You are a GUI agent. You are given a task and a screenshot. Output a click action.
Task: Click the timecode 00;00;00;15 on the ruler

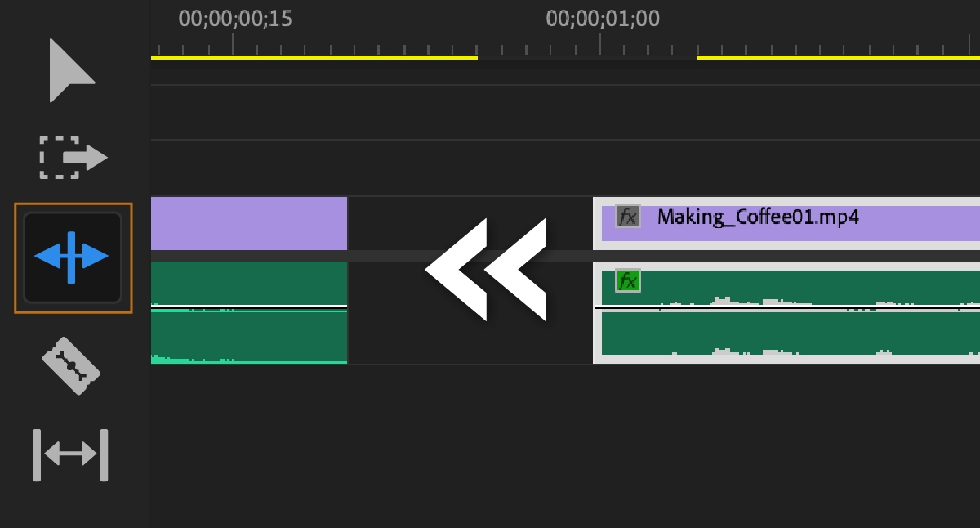pyautogui.click(x=234, y=19)
